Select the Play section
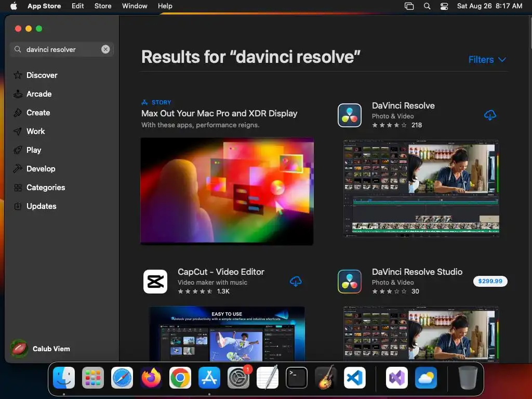The image size is (532, 399). 28,150
